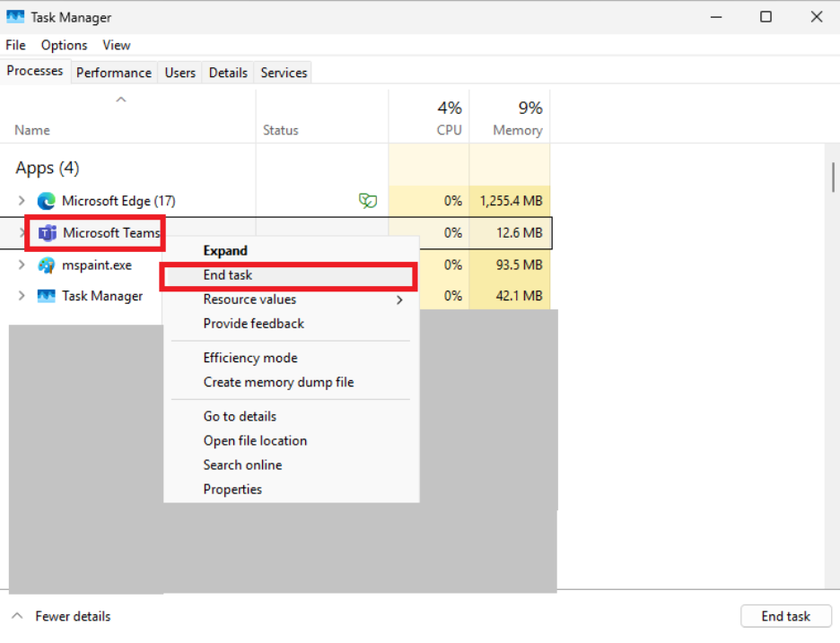Click the 12.6 MB memory value
The height and width of the screenshot is (643, 840).
click(x=519, y=233)
